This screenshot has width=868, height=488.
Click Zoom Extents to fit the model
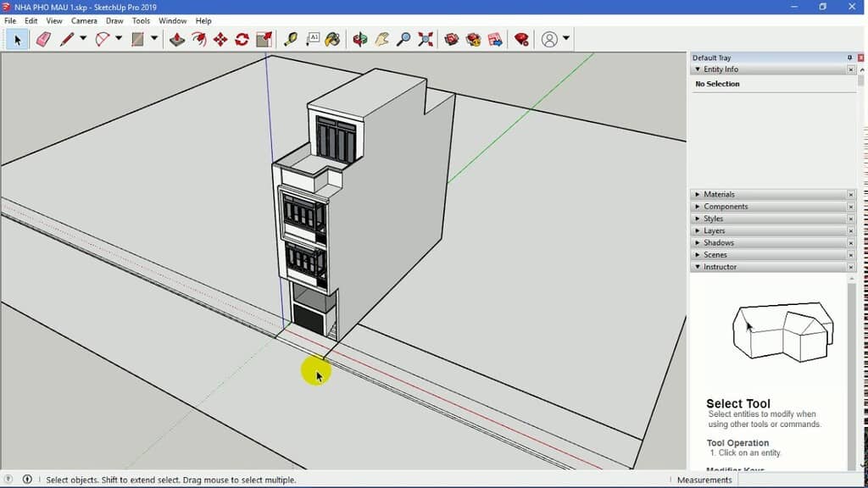pyautogui.click(x=423, y=38)
